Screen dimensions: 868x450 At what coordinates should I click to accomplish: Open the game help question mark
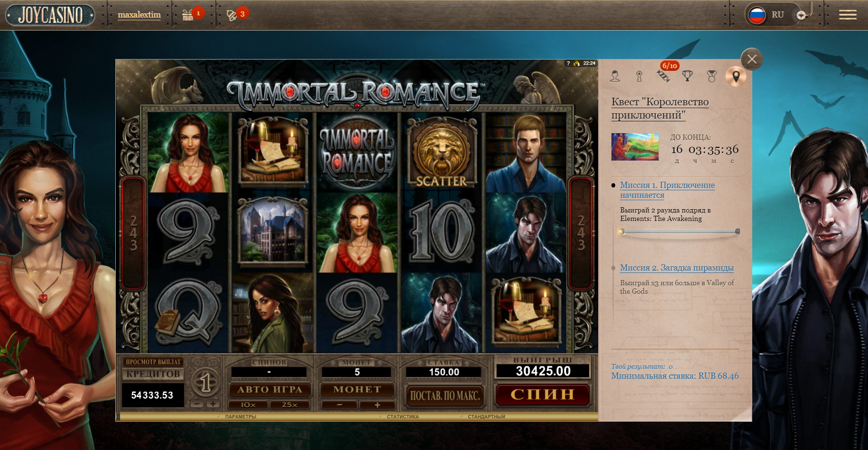click(568, 63)
